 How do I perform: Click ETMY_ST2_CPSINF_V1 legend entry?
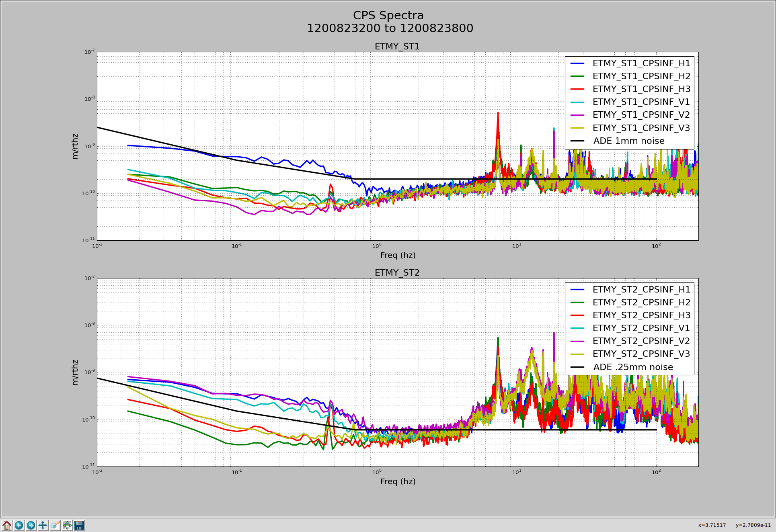pyautogui.click(x=641, y=328)
